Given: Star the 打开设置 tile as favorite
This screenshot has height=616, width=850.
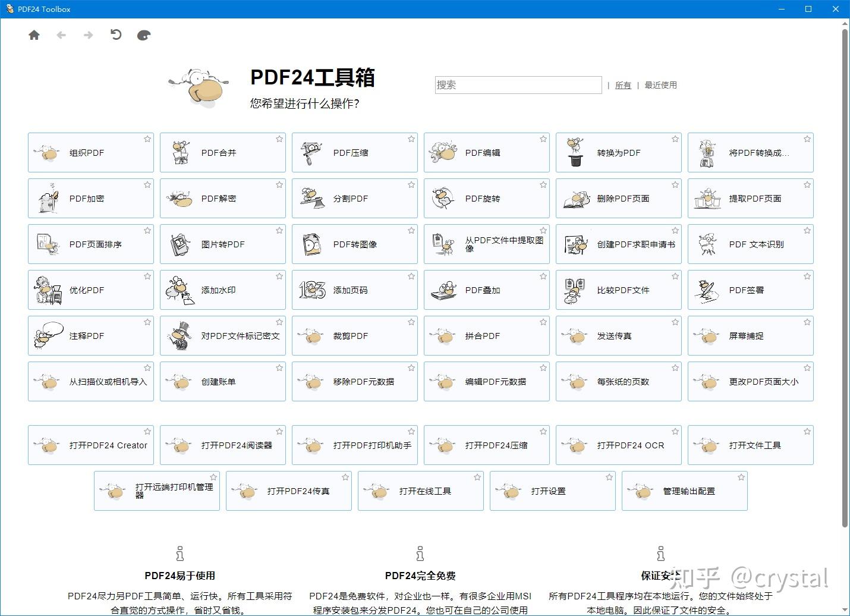Looking at the screenshot, I should coord(608,476).
